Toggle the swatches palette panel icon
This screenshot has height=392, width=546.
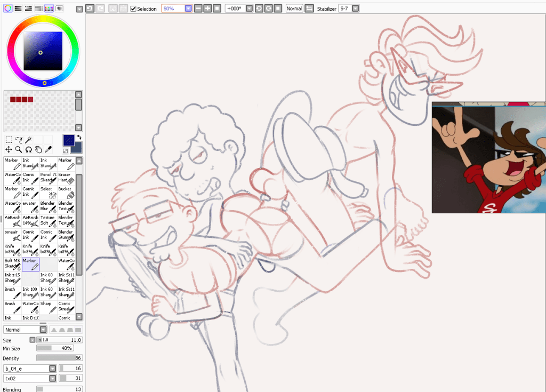pyautogui.click(x=49, y=8)
